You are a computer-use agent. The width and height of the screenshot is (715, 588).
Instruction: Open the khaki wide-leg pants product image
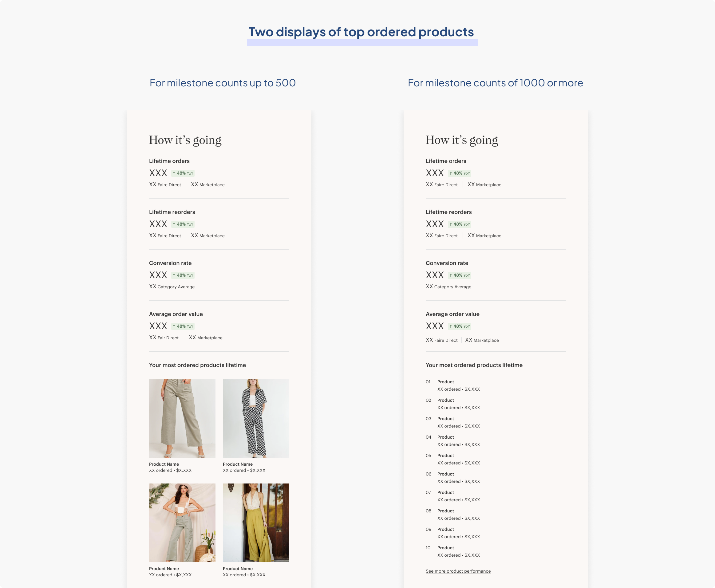pyautogui.click(x=182, y=418)
